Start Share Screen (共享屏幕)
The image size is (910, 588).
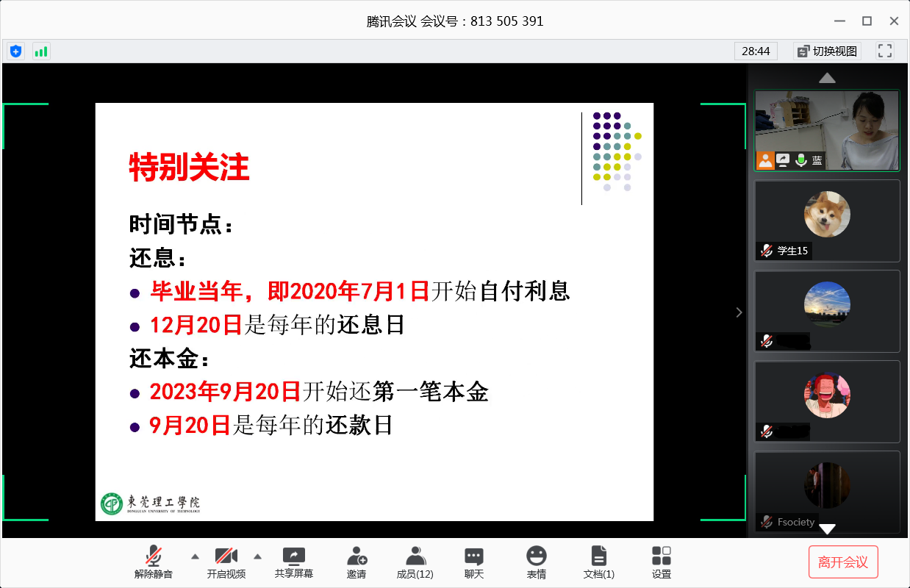coord(294,562)
